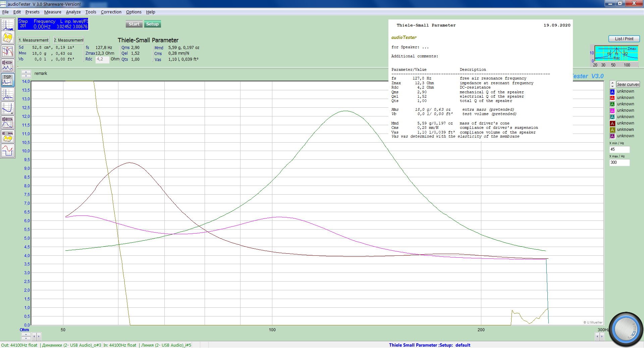Click the Thiele-Small impedance diagram thumbnail
Viewport: 644px width, 348px height.
coord(616,54)
